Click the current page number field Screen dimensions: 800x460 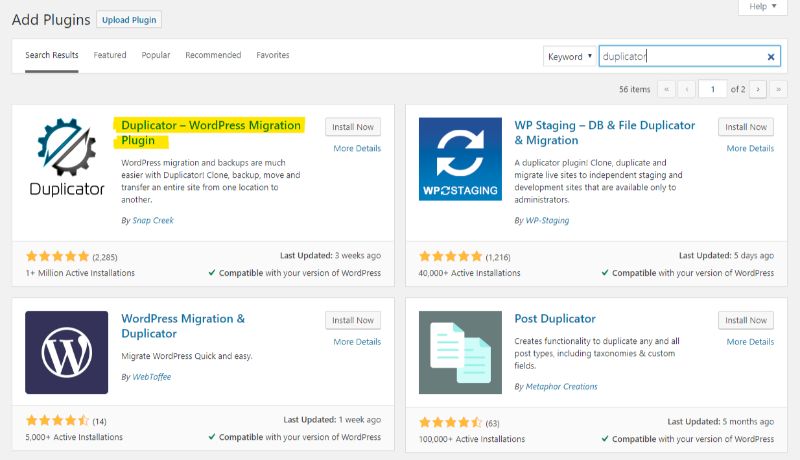712,89
